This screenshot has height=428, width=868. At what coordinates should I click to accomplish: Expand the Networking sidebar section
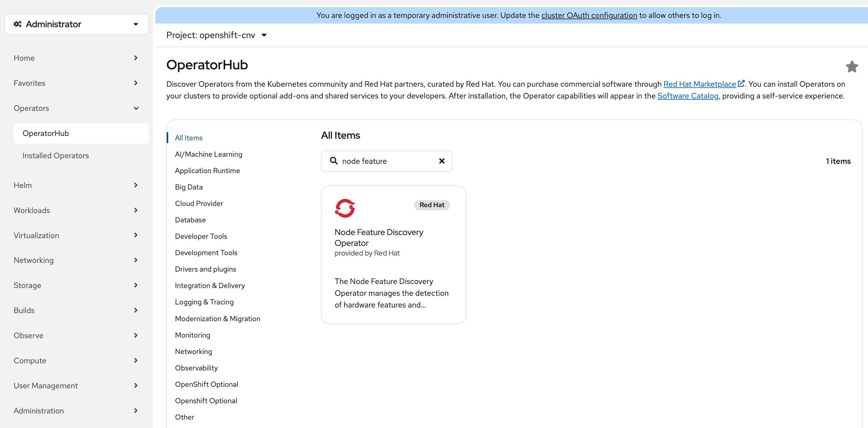(x=76, y=260)
